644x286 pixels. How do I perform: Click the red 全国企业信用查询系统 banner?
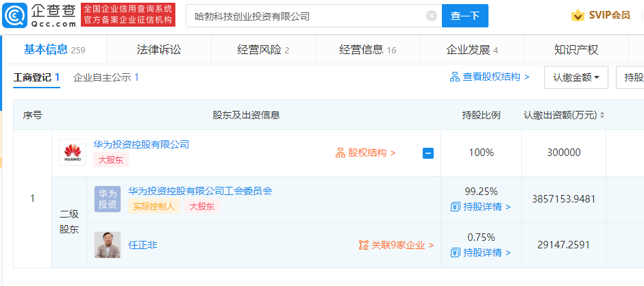click(128, 15)
